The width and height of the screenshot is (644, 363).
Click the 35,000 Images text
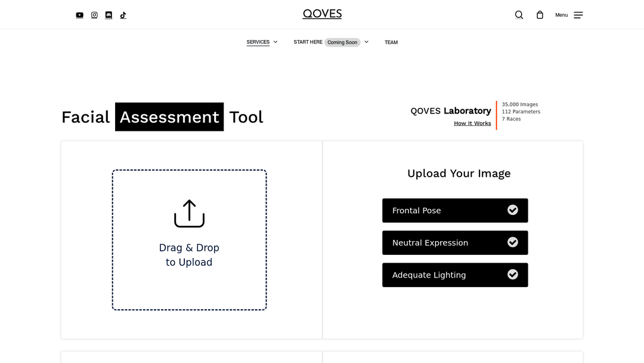coord(519,104)
